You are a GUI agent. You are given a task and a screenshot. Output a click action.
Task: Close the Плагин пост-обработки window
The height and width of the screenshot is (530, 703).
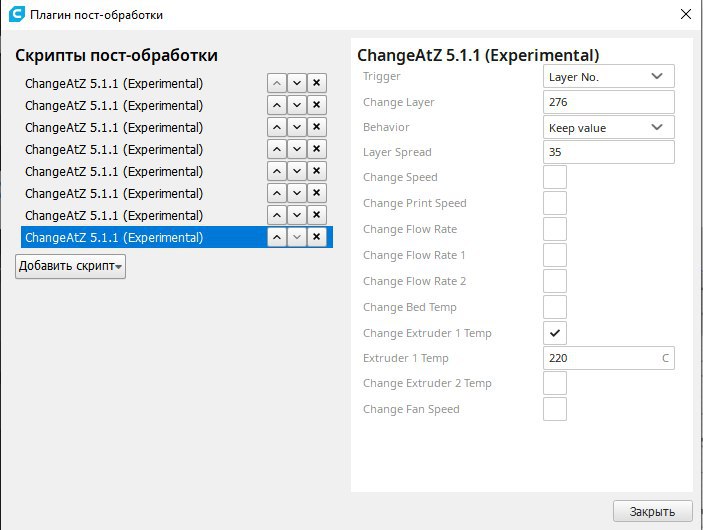pyautogui.click(x=686, y=14)
